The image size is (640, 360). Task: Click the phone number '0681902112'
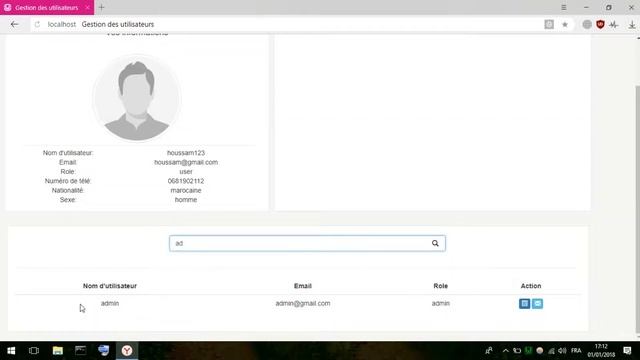tap(186, 181)
